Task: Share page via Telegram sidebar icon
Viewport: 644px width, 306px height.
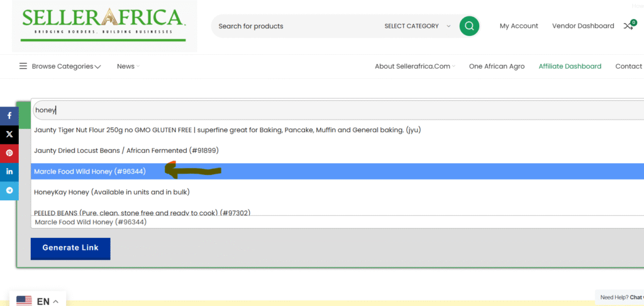Action: (9, 190)
